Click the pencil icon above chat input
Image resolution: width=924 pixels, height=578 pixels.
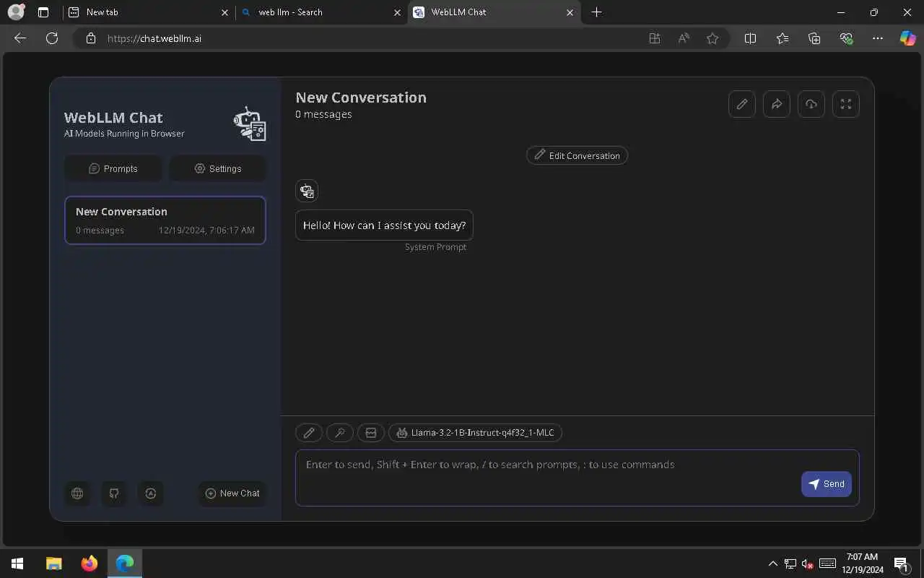(309, 433)
